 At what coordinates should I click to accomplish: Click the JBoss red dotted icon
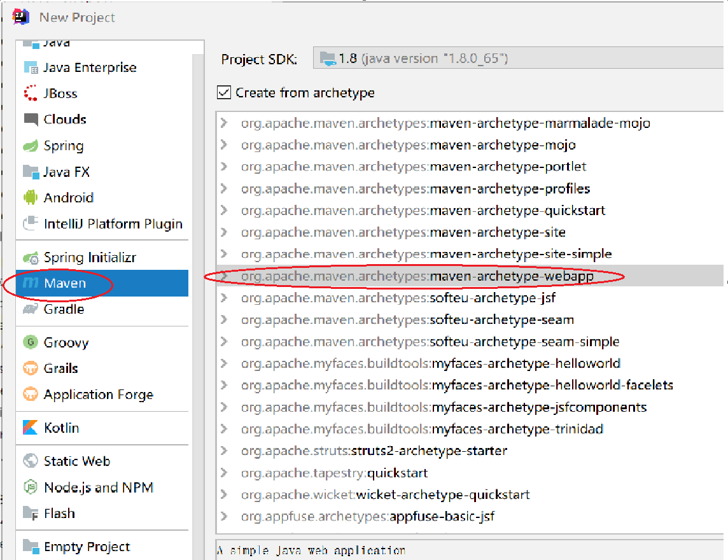[x=31, y=94]
